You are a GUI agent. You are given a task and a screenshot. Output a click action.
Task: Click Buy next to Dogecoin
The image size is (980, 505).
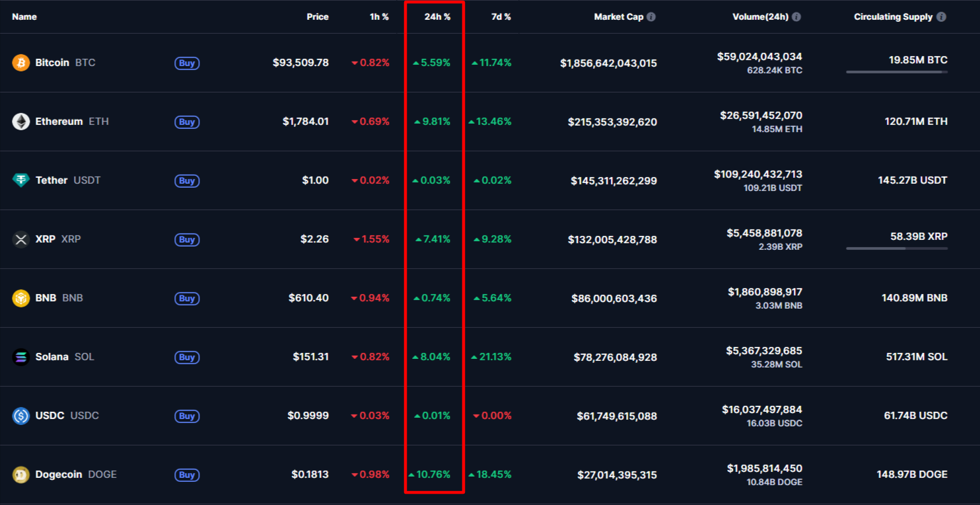point(187,475)
